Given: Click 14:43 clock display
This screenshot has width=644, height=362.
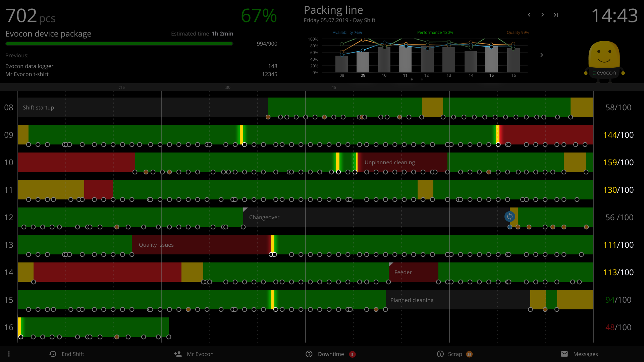Looking at the screenshot, I should [x=614, y=16].
